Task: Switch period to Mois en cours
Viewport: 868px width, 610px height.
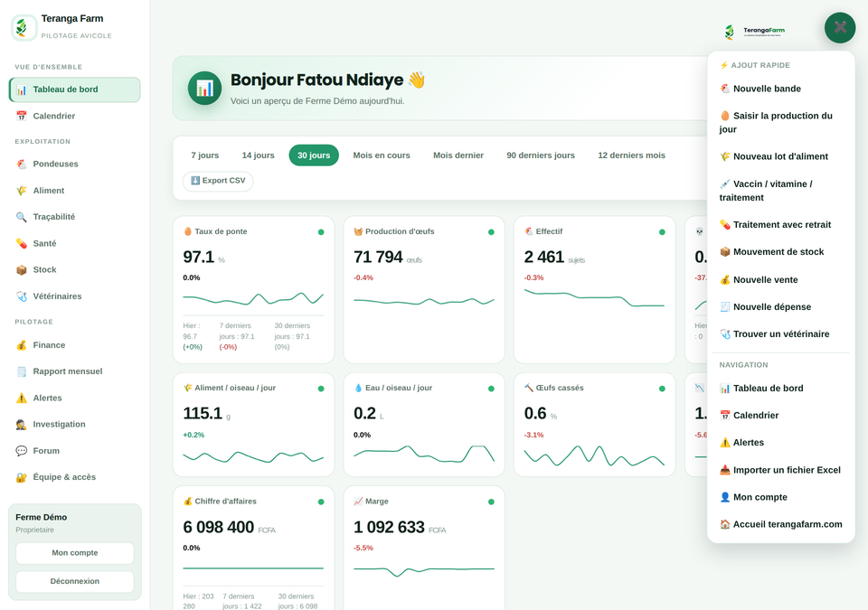Action: click(382, 155)
